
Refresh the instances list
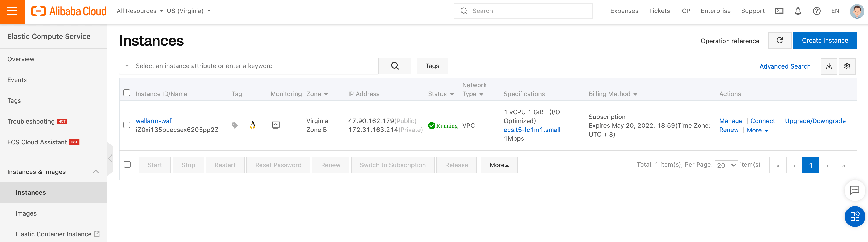click(780, 40)
